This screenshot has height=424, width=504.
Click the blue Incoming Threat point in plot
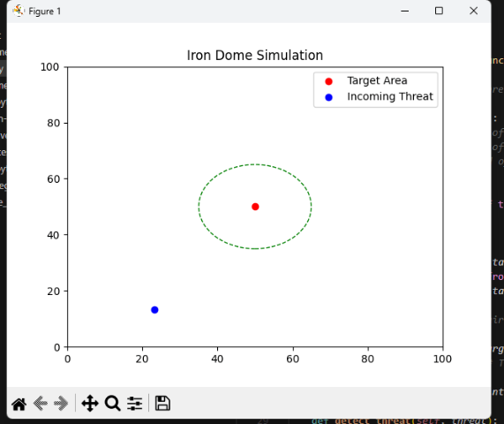click(154, 310)
